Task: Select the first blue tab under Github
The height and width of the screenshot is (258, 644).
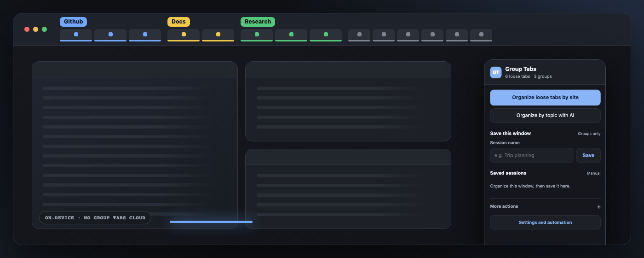Action: pyautogui.click(x=76, y=35)
